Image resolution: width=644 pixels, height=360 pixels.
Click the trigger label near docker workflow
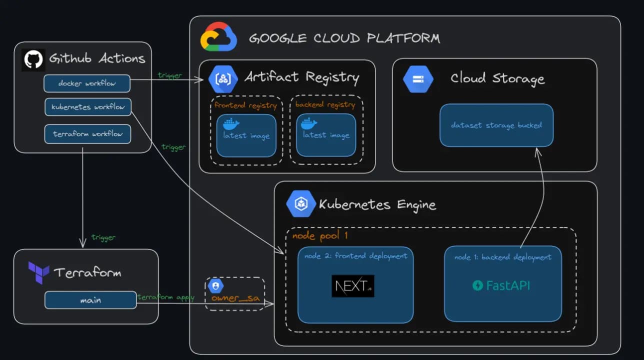point(170,75)
